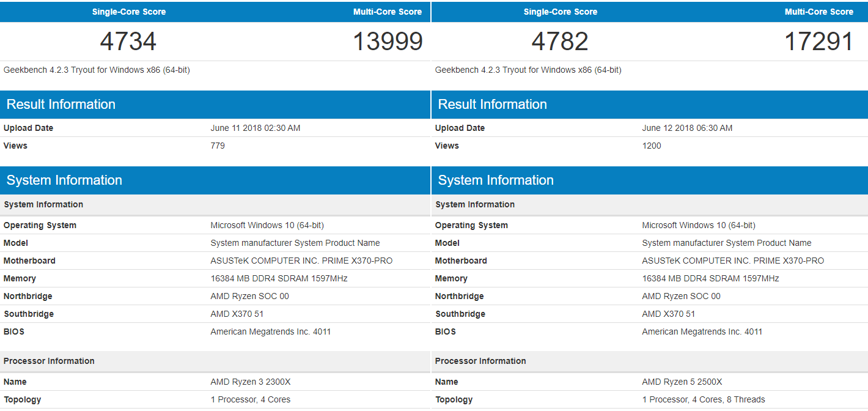Viewport: 868px width, 411px height.
Task: Select the left Geekbench 4.2.3 Tryout version line
Action: [97, 70]
